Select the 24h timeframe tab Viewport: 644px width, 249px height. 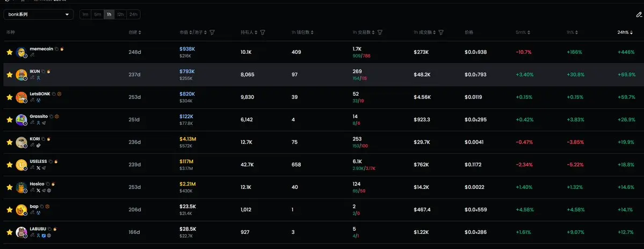click(x=133, y=15)
